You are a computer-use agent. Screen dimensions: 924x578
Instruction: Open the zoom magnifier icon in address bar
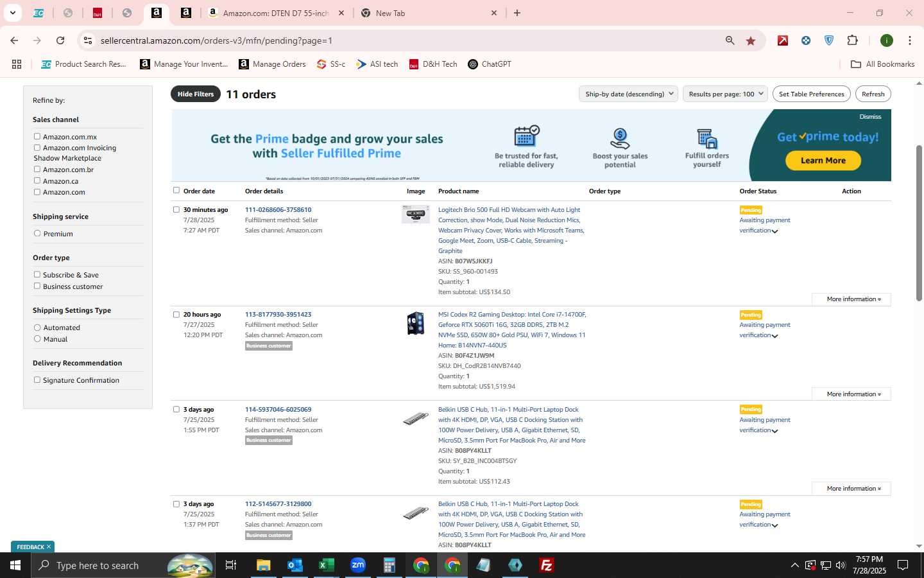tap(730, 40)
